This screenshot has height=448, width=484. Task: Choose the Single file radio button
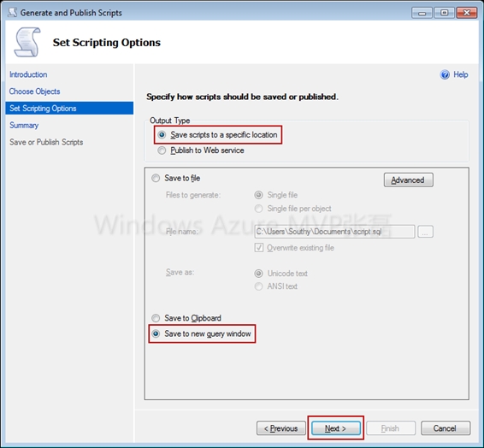coord(258,195)
